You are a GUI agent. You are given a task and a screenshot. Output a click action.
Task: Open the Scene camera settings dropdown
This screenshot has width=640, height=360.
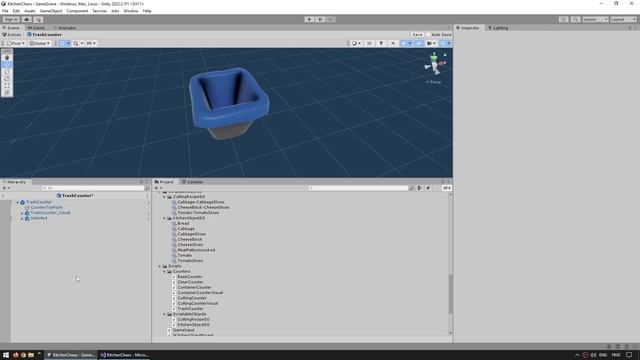coord(431,43)
